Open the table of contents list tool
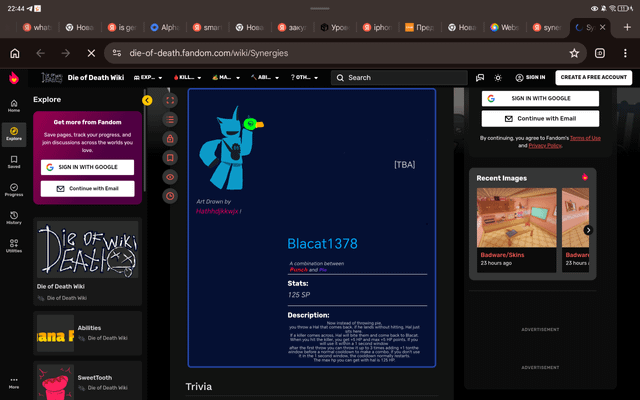640x400 pixels. 170,120
